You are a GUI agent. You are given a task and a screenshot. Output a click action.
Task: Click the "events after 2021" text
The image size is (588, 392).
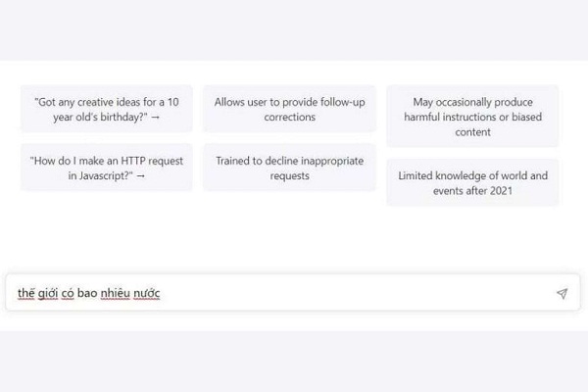472,191
